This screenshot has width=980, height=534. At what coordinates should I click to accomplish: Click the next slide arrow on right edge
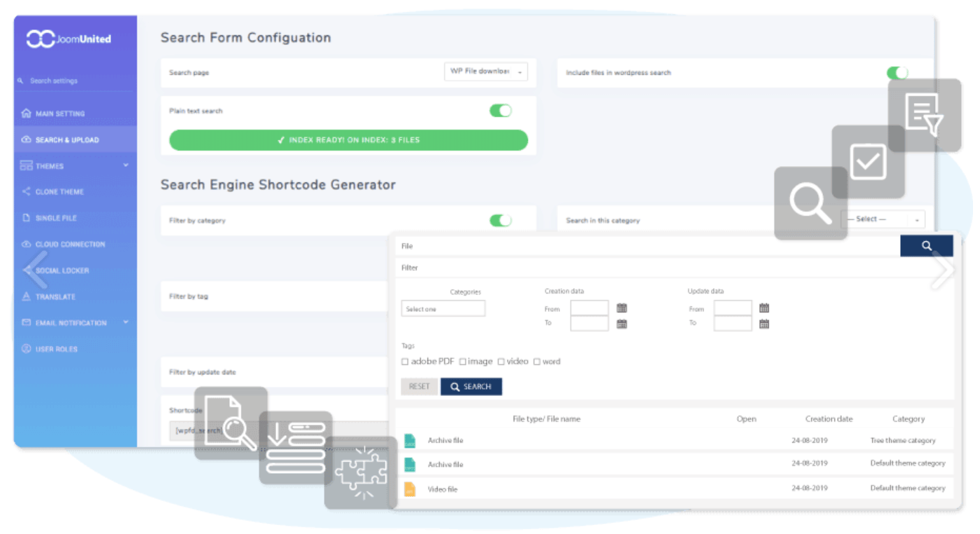pos(943,270)
